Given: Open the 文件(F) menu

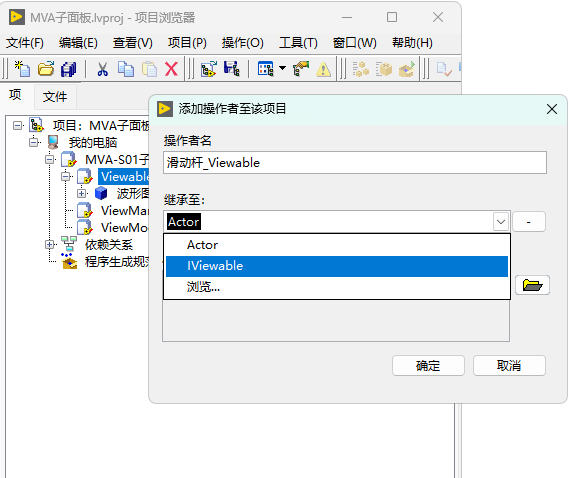Looking at the screenshot, I should pos(24,43).
